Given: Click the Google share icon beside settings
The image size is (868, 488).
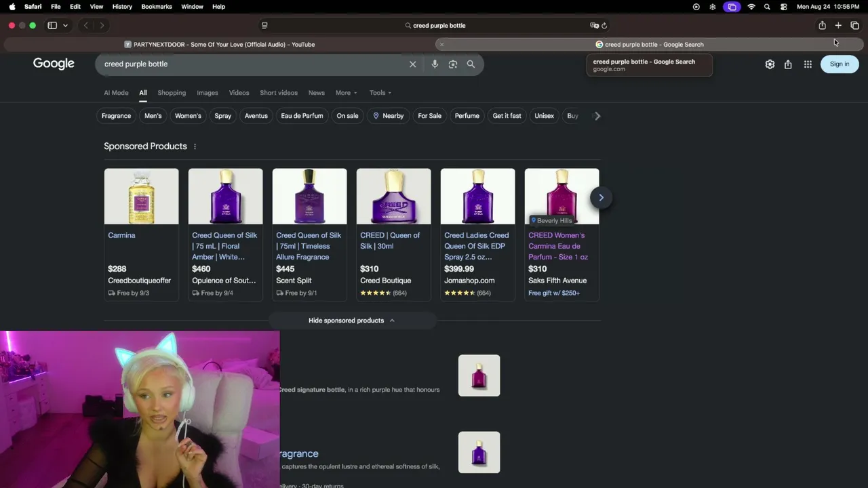Looking at the screenshot, I should [x=788, y=64].
